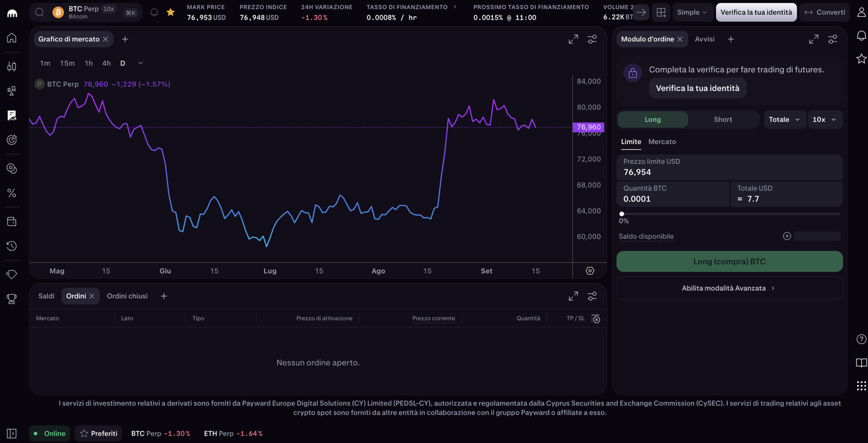The height and width of the screenshot is (443, 868).
Task: Click the Kraken logo icon
Action: coord(12,12)
